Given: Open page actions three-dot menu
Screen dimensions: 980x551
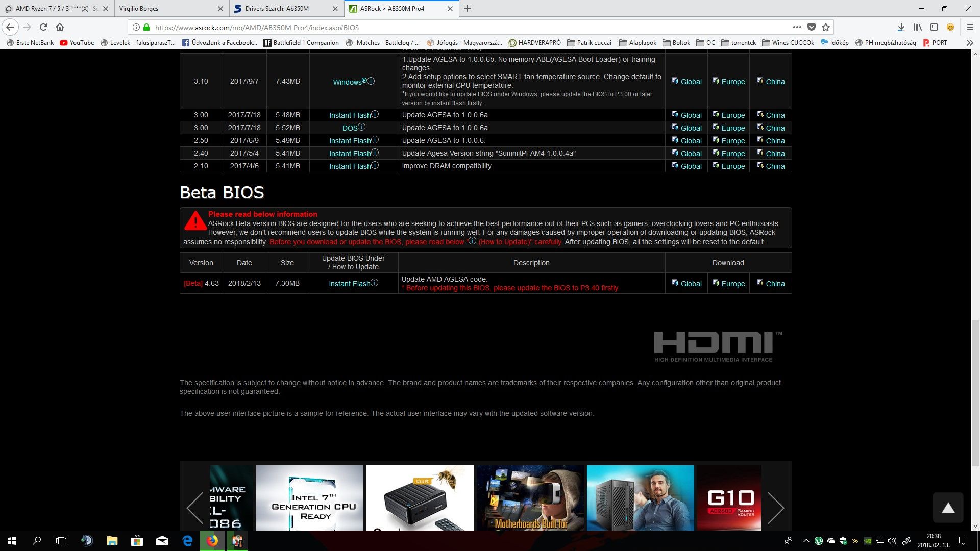Looking at the screenshot, I should click(x=797, y=27).
